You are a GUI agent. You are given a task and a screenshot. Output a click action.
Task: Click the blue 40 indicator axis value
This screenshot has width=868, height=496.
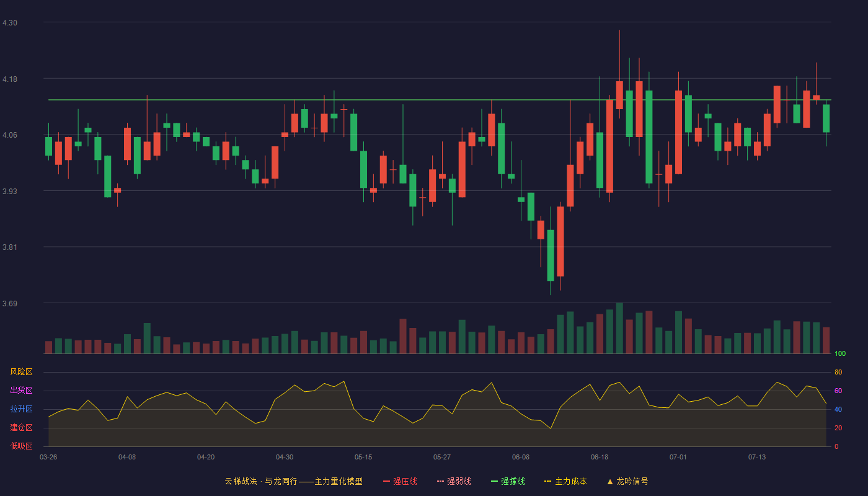(838, 409)
